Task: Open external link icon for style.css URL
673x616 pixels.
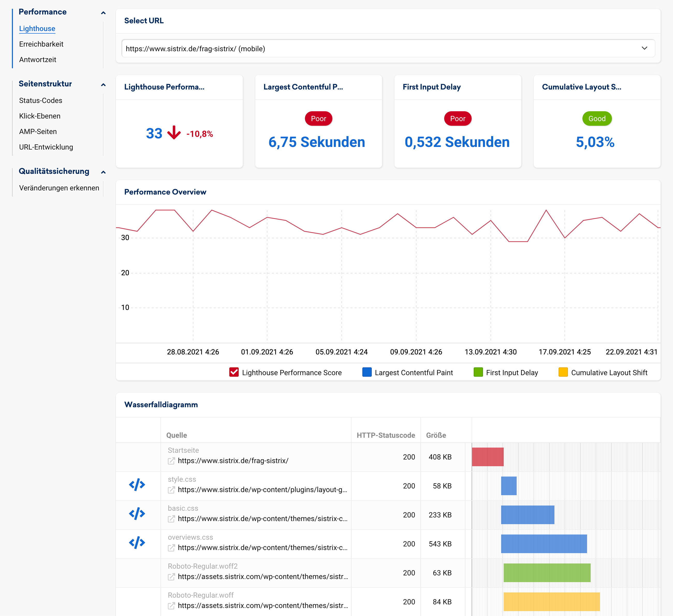Action: click(x=171, y=490)
